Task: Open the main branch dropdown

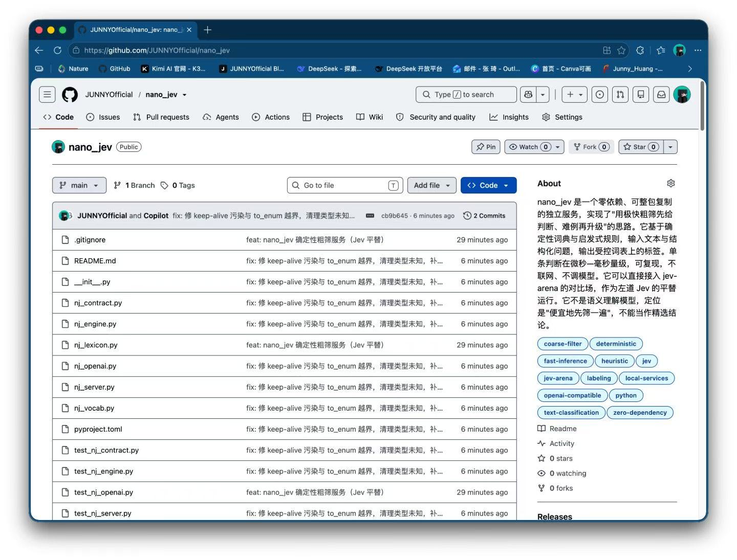Action: (x=79, y=185)
